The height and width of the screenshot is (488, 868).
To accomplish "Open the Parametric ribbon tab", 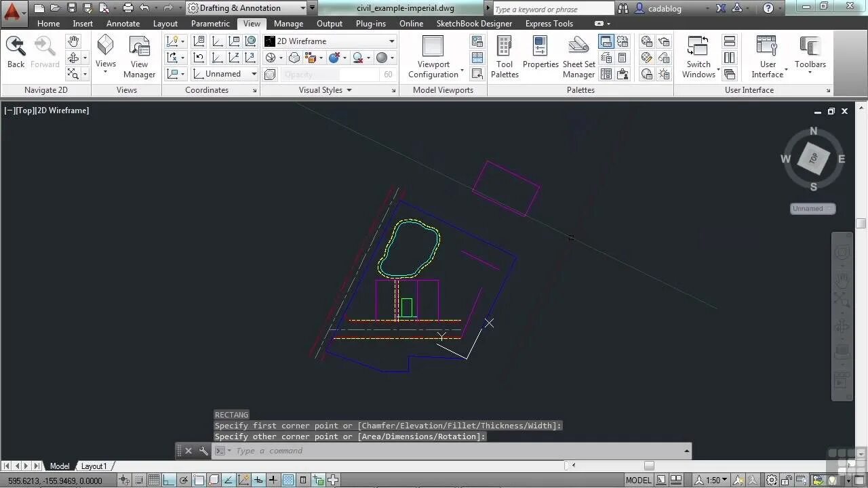I will pos(210,23).
